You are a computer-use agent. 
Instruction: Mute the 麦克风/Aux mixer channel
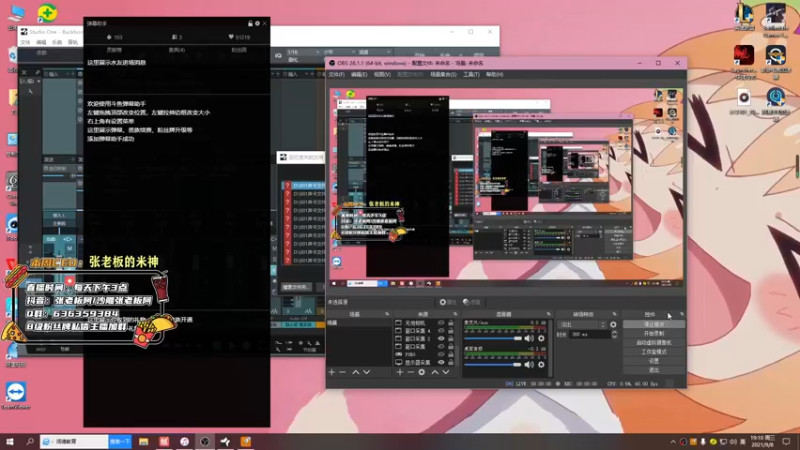click(529, 338)
